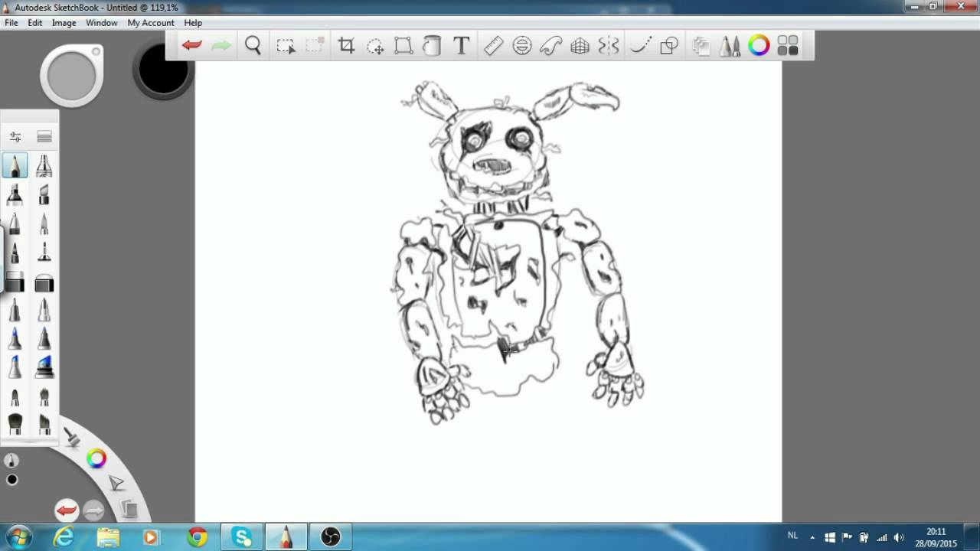The height and width of the screenshot is (551, 980).
Task: Open the Layer Editor from the toolbar
Action: [x=701, y=45]
